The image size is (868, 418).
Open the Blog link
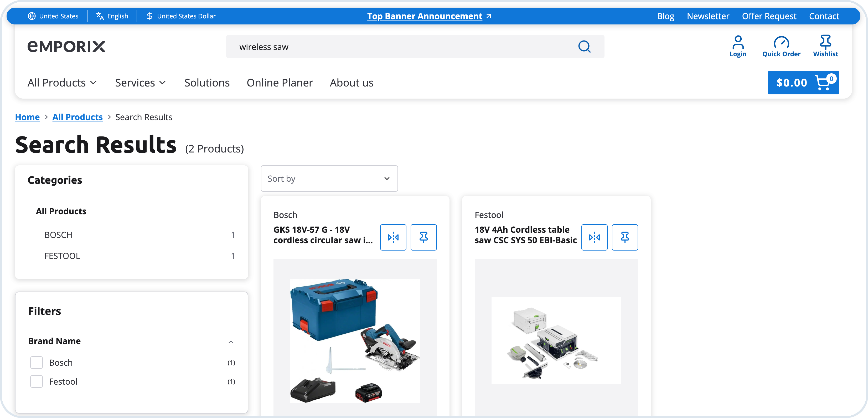pos(665,16)
